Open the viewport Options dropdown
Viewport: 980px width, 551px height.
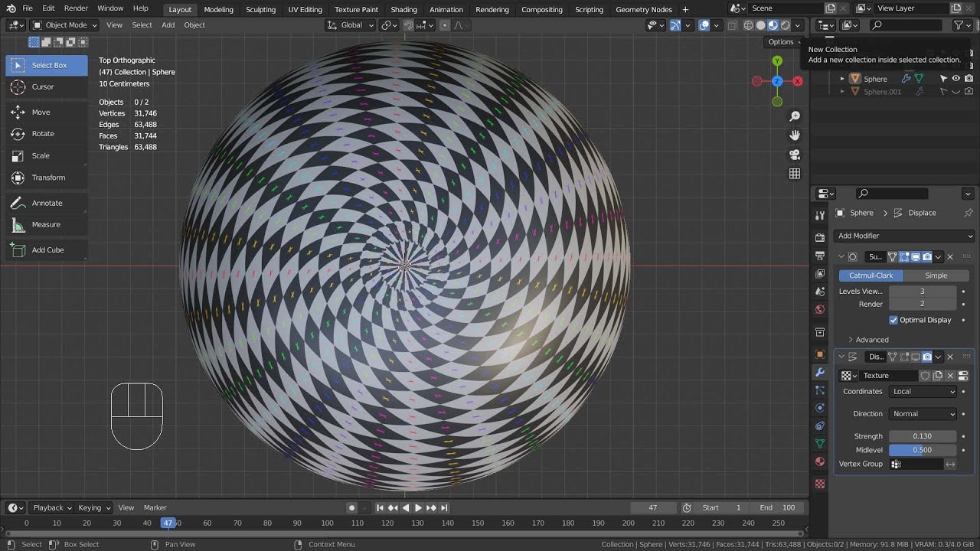(785, 42)
